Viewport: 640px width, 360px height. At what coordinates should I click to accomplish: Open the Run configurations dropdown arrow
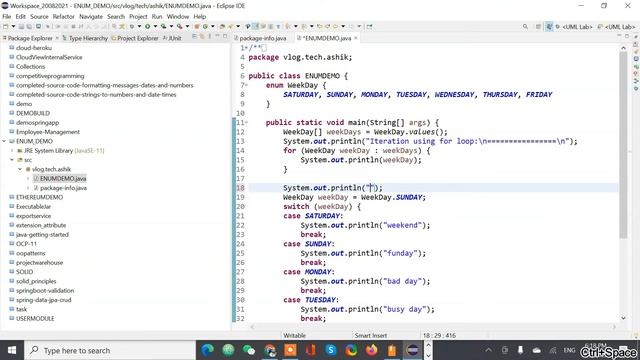coord(155,27)
